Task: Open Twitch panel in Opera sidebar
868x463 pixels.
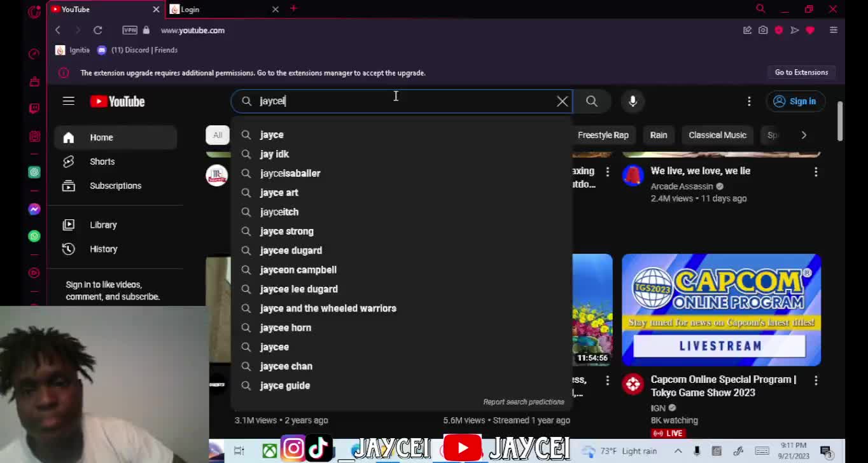Action: click(34, 109)
